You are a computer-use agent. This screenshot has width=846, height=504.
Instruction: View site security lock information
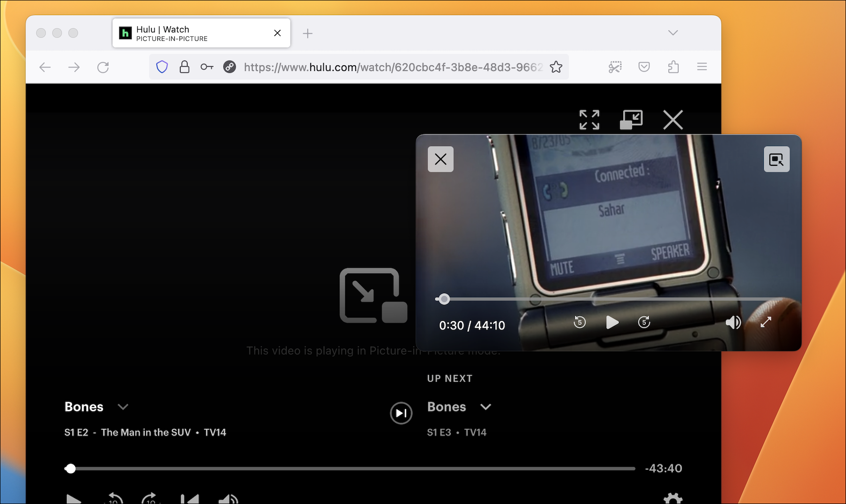185,67
